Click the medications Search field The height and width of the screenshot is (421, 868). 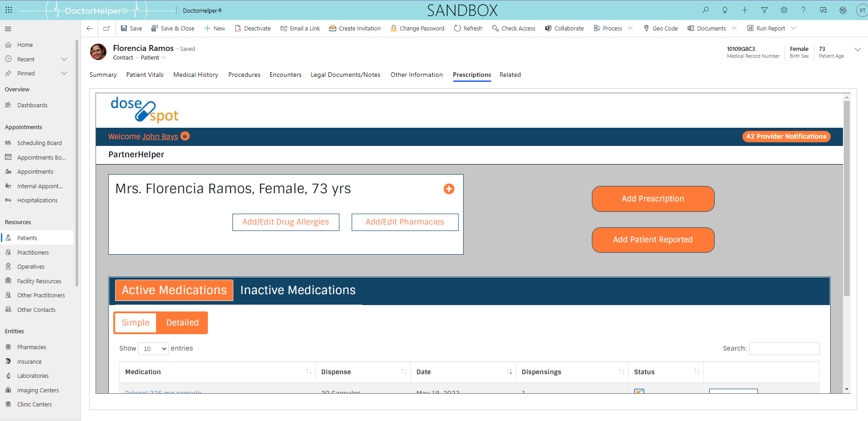[x=784, y=349]
